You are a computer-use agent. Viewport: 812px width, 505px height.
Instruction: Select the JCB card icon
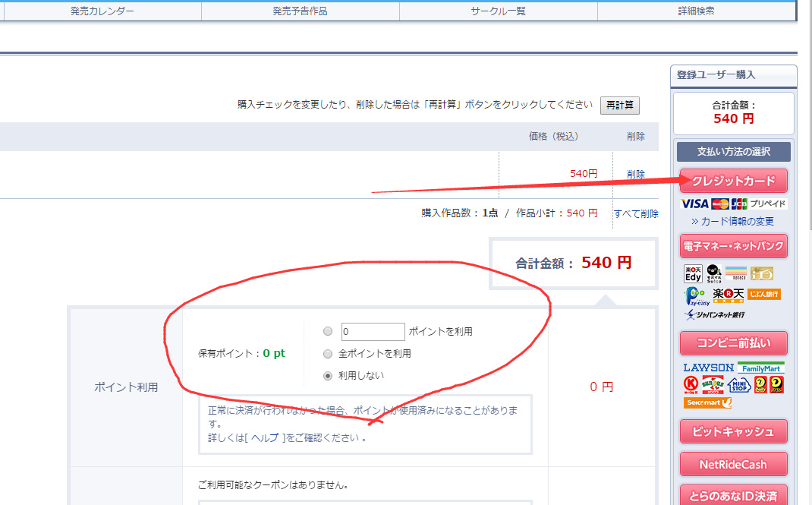point(739,204)
